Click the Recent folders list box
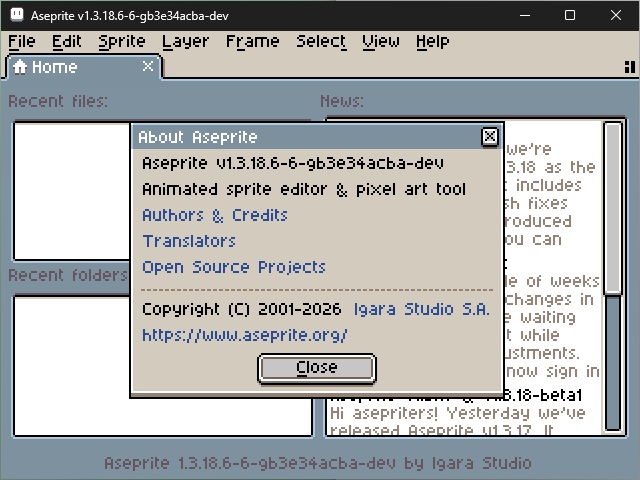 tap(163, 366)
